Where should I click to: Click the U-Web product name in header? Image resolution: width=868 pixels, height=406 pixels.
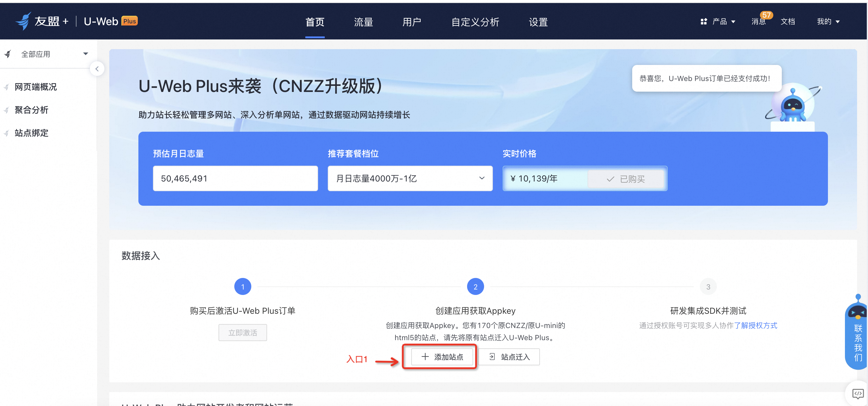click(101, 21)
